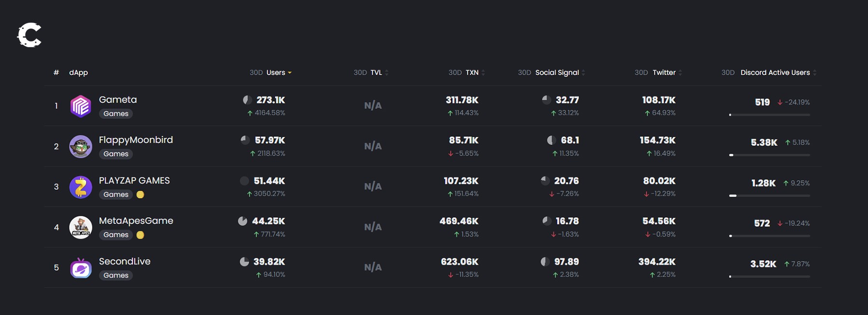This screenshot has width=868, height=315.
Task: Click the yellow coin badge beside PLAYZAP Games tag
Action: (140, 195)
